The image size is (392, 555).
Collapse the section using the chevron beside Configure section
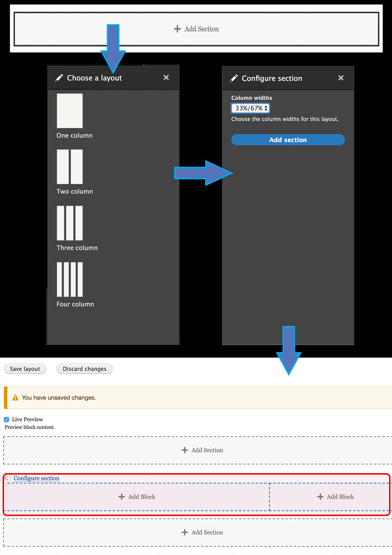click(x=6, y=478)
